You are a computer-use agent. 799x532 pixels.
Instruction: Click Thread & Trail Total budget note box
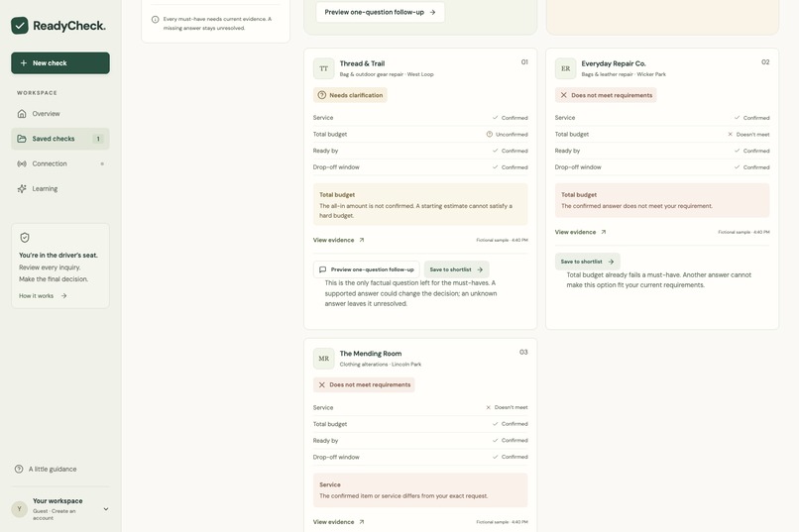click(x=420, y=204)
